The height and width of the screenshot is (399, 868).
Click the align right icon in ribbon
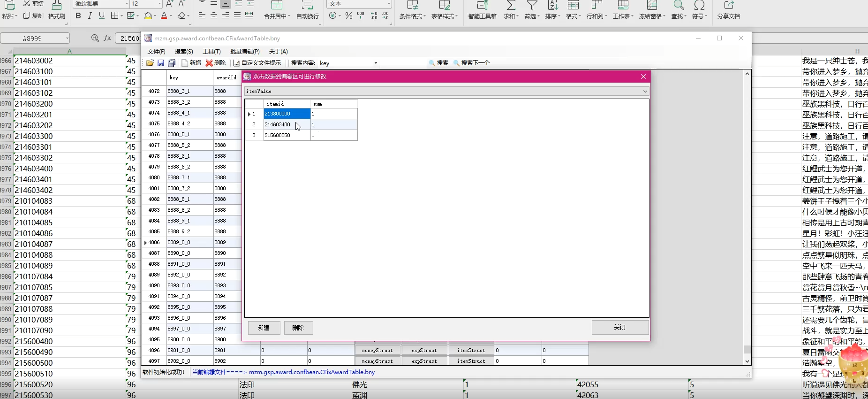(226, 16)
